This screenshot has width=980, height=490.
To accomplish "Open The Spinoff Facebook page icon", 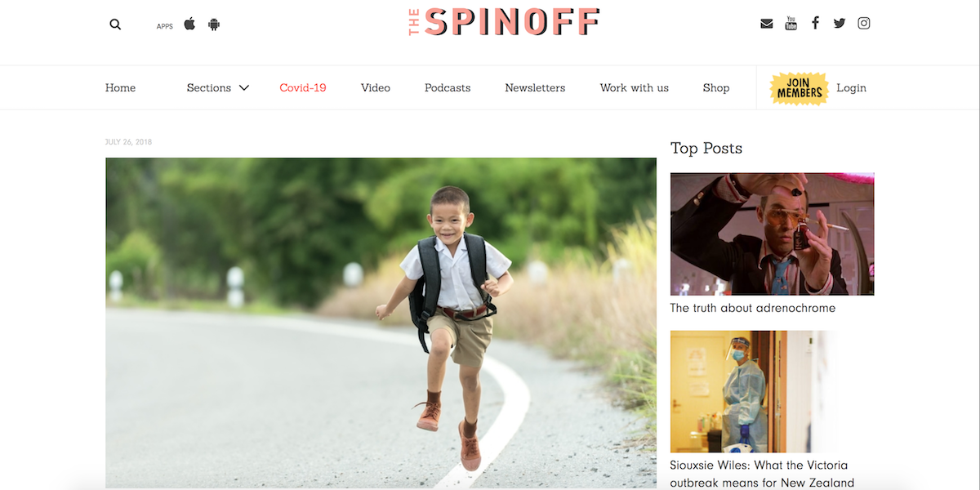I will (x=815, y=23).
